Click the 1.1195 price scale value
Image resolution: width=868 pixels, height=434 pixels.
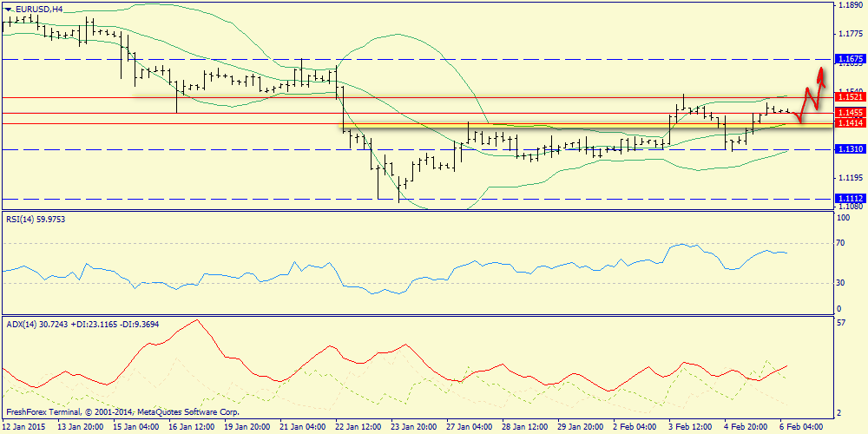click(852, 178)
